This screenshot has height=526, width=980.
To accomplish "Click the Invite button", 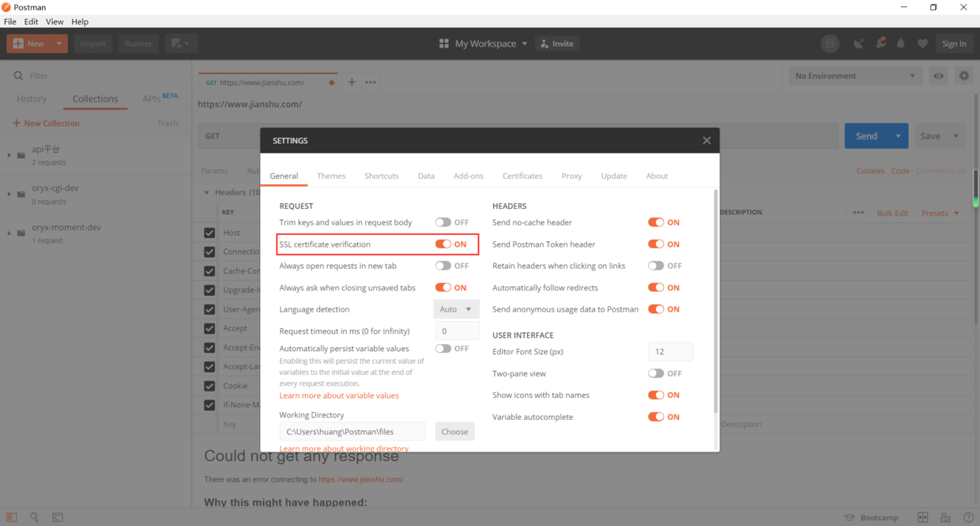I will [x=557, y=44].
